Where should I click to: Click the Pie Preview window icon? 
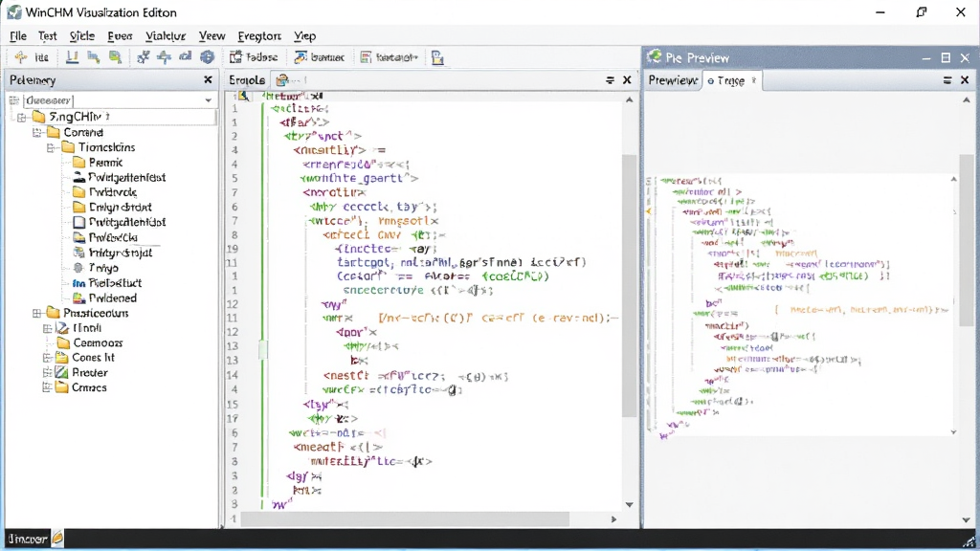click(655, 57)
